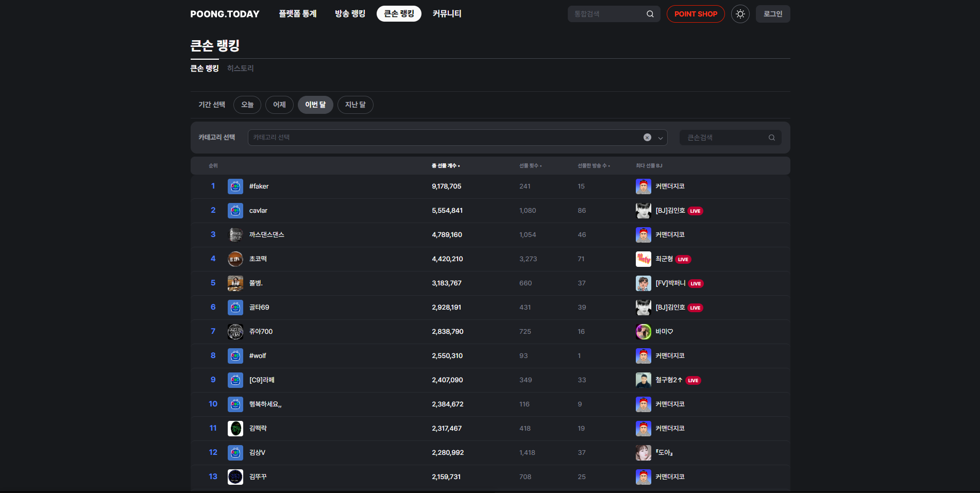This screenshot has width=980, height=493.
Task: Click LIVE badge next to [FV]박퍼니
Action: pyautogui.click(x=696, y=284)
